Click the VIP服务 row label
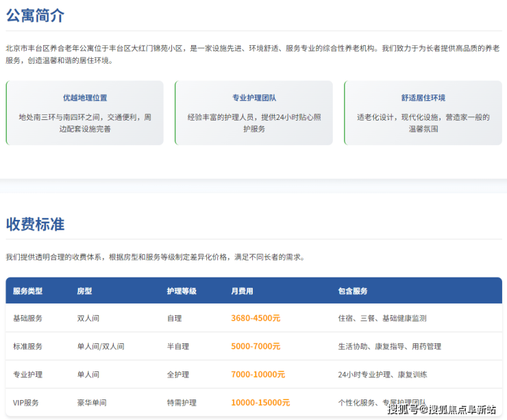The height and width of the screenshot is (420, 507). point(26,403)
